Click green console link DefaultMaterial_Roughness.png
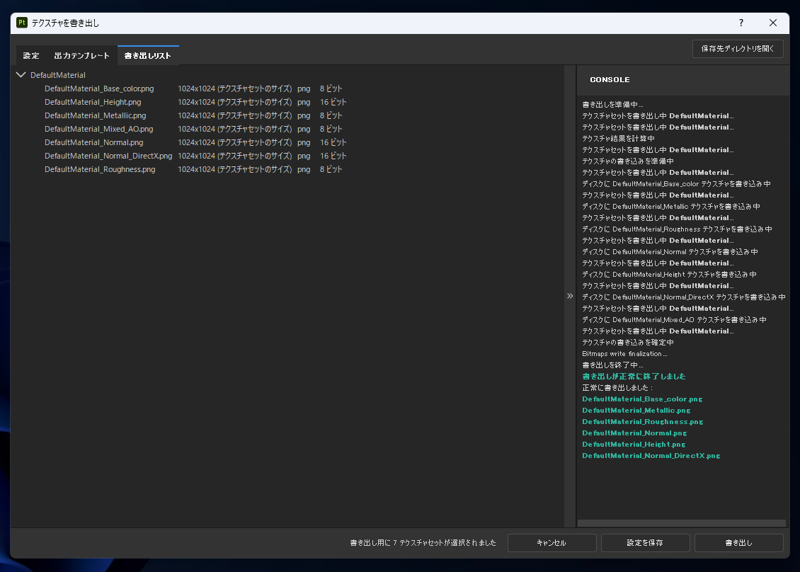Screen dimensions: 800x572 pyautogui.click(x=643, y=421)
